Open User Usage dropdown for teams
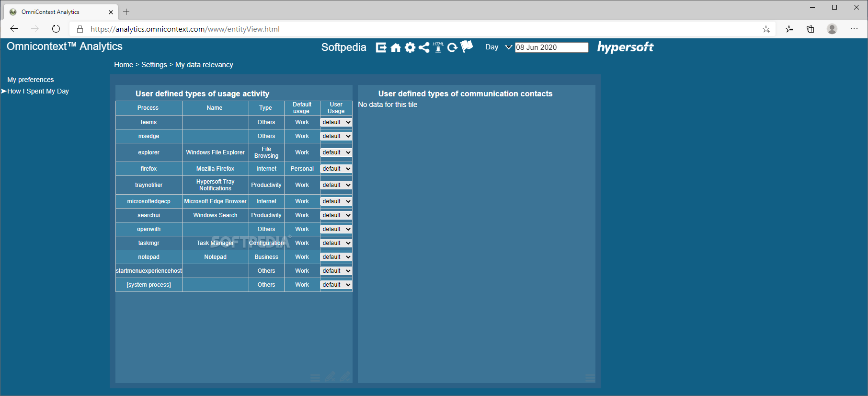868x396 pixels. 336,122
